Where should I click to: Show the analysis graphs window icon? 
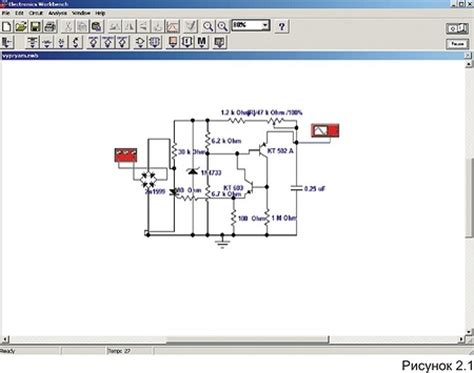pyautogui.click(x=173, y=26)
